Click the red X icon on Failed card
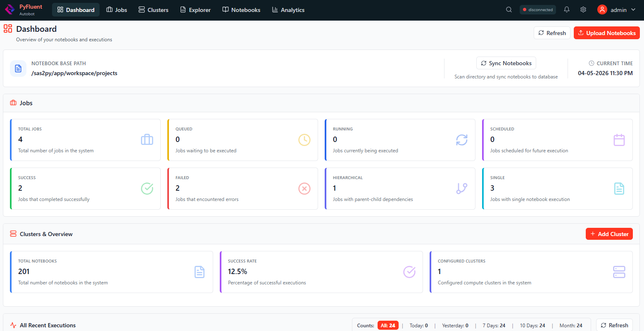 click(304, 189)
